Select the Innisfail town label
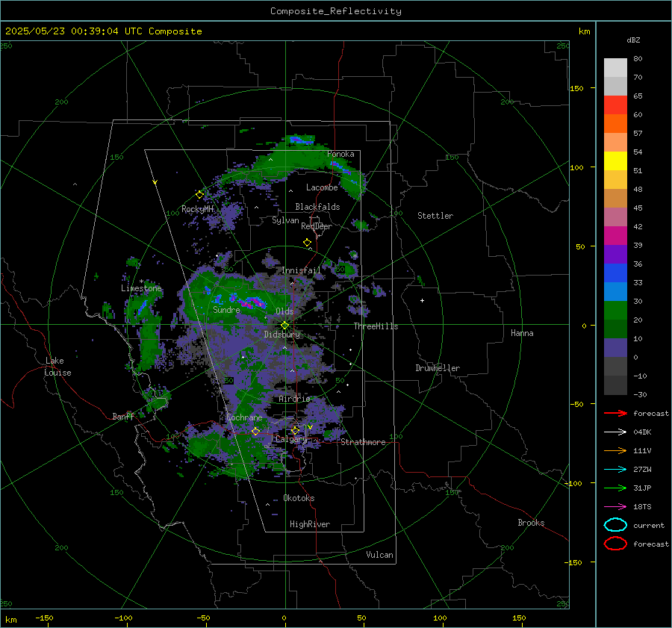This screenshot has height=628, width=672. tap(301, 270)
